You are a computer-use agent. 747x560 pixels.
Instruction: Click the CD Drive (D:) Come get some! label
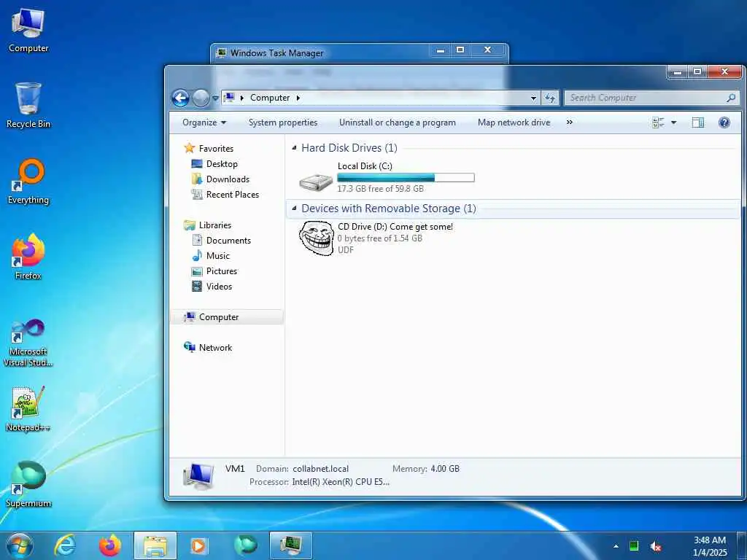point(395,227)
